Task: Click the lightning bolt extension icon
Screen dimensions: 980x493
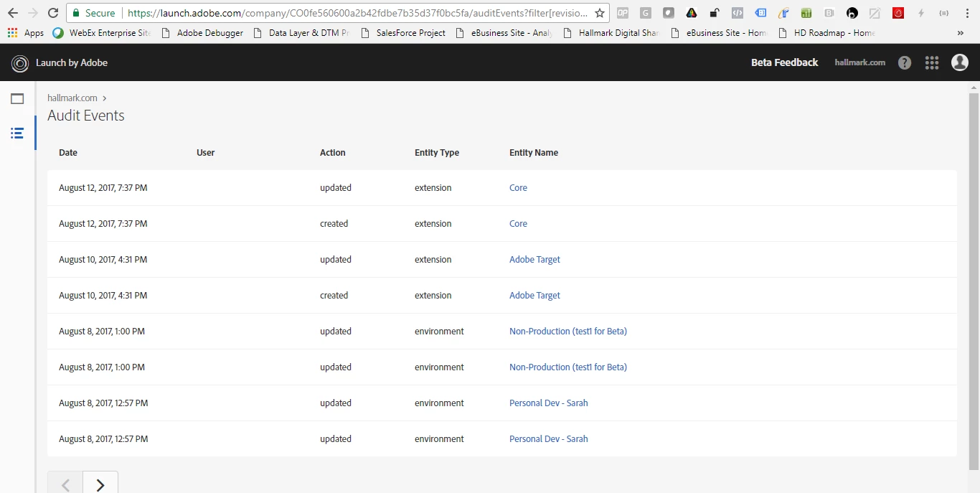Action: coord(921,13)
